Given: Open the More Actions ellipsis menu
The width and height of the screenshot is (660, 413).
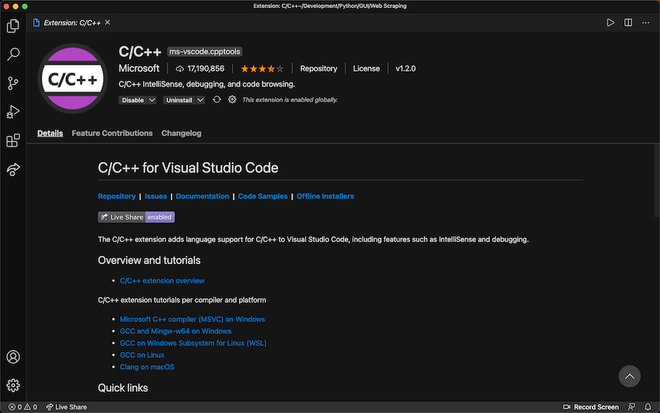Looking at the screenshot, I should click(648, 22).
